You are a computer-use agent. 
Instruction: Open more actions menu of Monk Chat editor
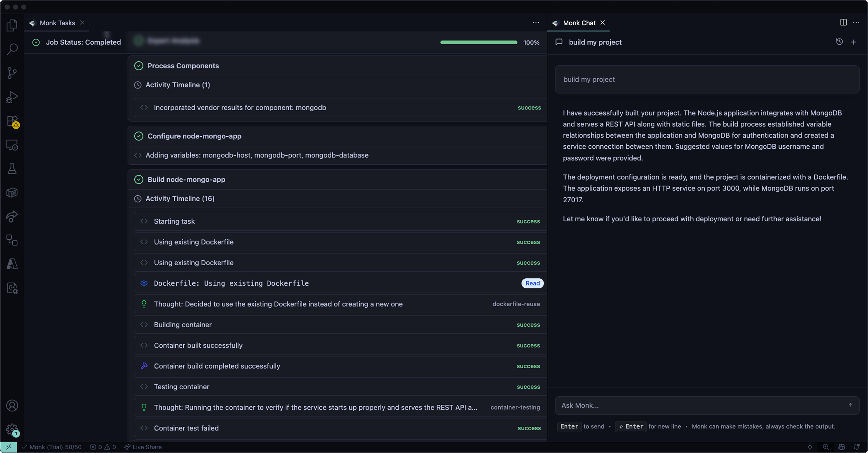pyautogui.click(x=856, y=22)
